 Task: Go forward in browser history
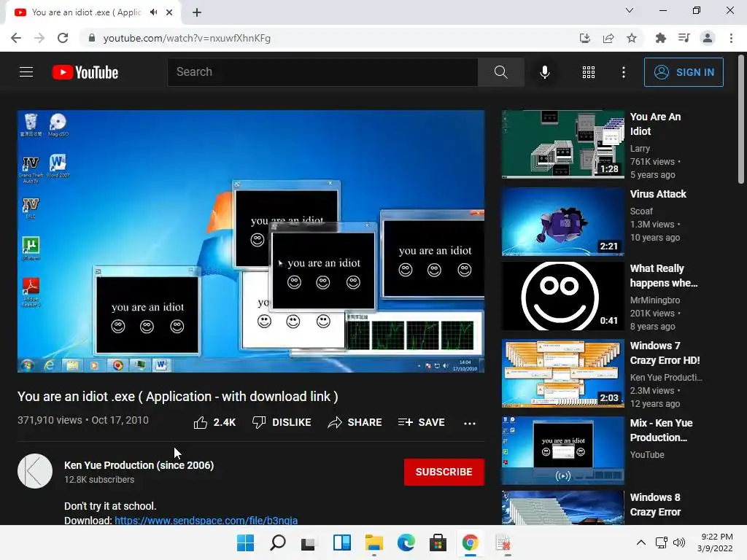[39, 38]
